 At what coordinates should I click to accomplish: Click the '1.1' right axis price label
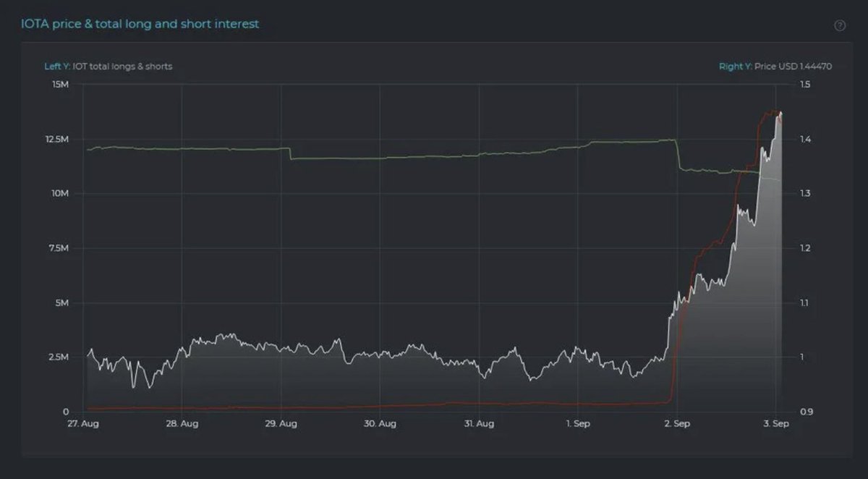(804, 302)
